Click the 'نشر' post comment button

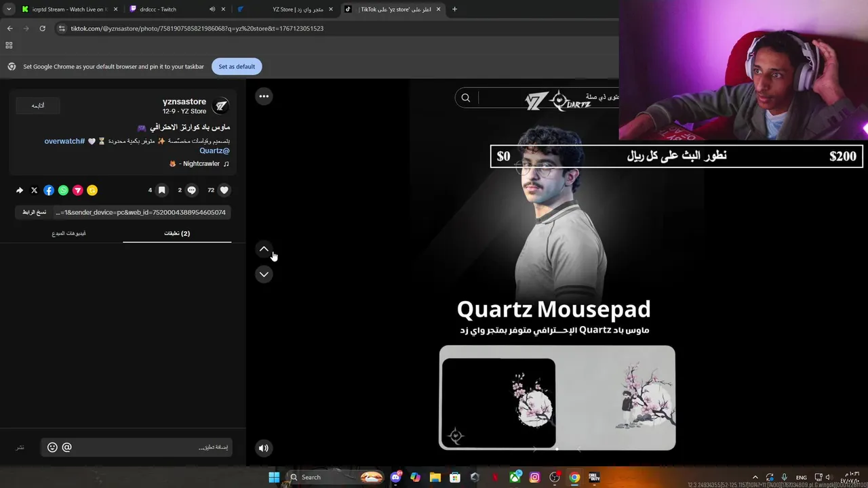tap(20, 447)
